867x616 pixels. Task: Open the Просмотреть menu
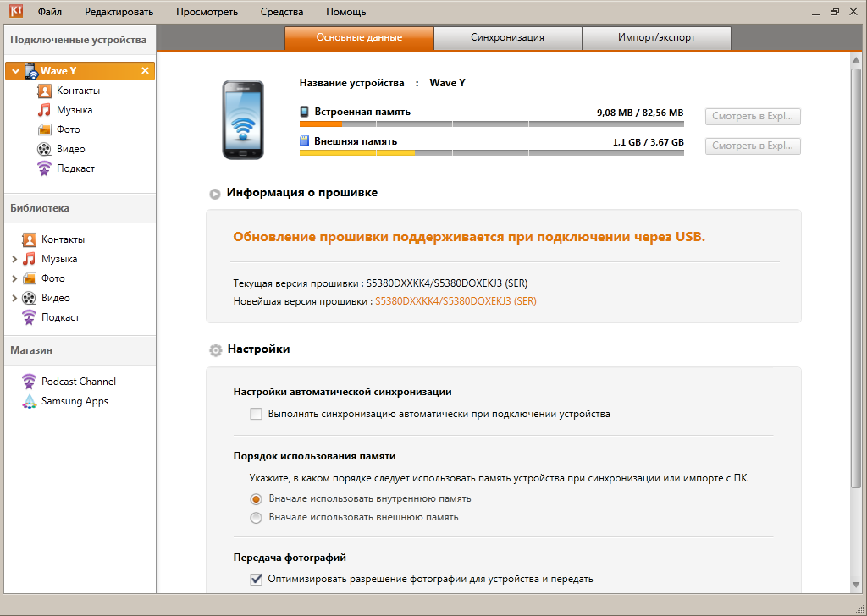(207, 12)
